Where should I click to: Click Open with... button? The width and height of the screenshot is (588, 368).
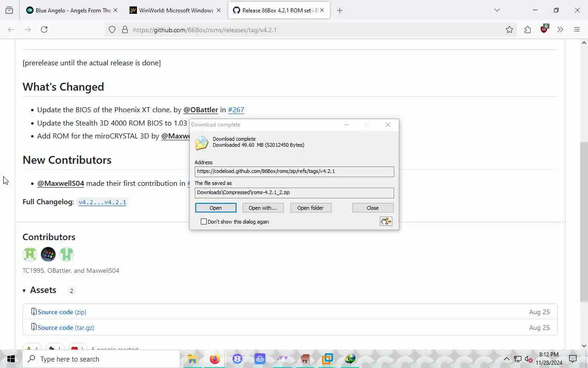coord(263,208)
